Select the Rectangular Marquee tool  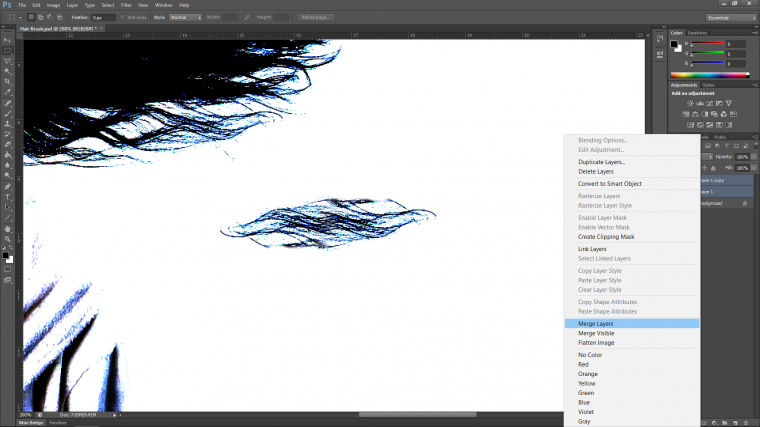click(x=7, y=50)
